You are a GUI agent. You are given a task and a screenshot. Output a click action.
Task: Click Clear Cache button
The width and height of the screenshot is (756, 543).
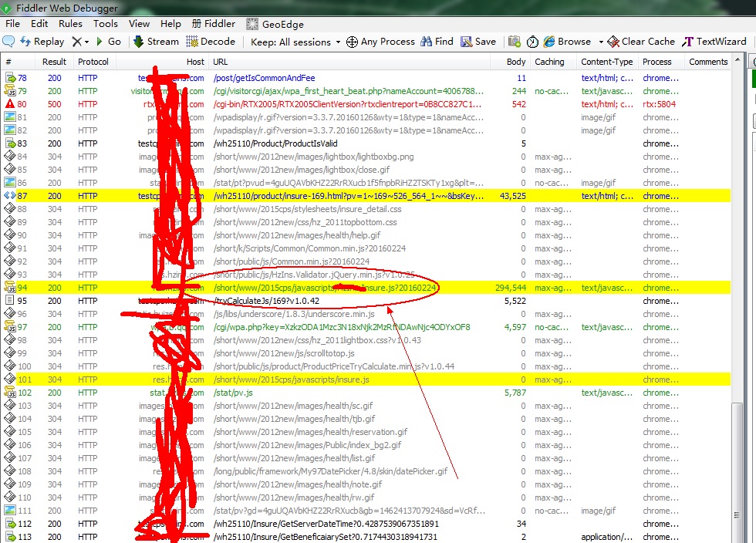641,42
